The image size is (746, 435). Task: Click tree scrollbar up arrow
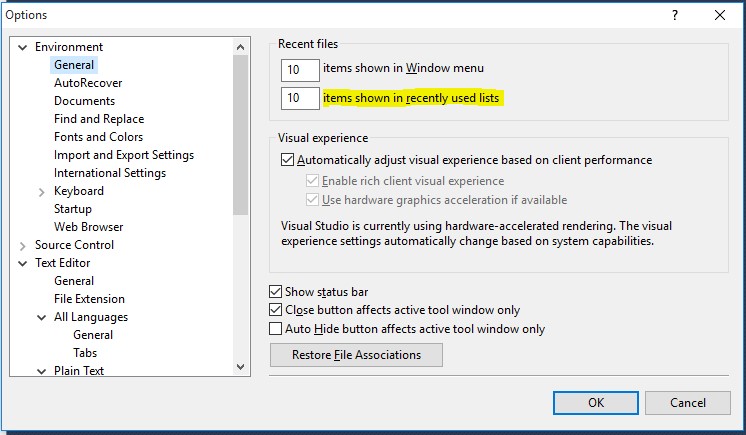[241, 47]
